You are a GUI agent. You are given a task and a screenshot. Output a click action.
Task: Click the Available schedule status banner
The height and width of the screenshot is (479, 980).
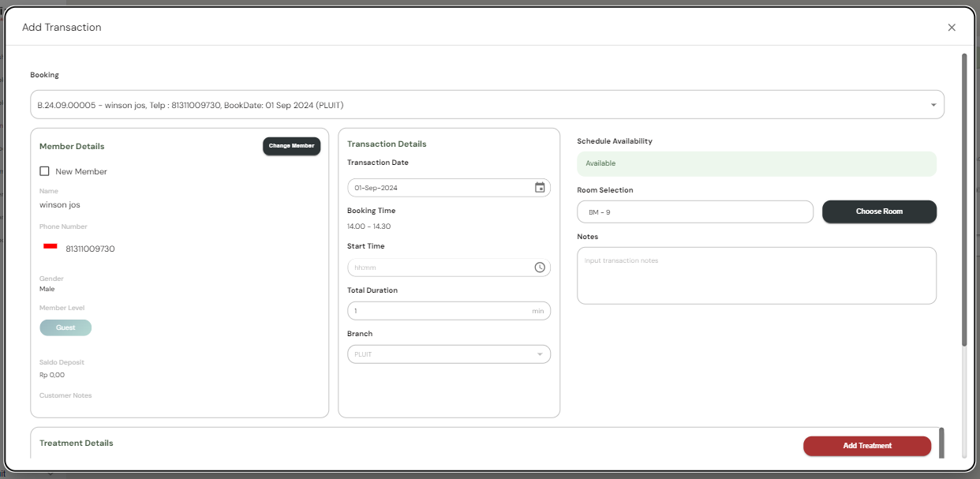[756, 163]
